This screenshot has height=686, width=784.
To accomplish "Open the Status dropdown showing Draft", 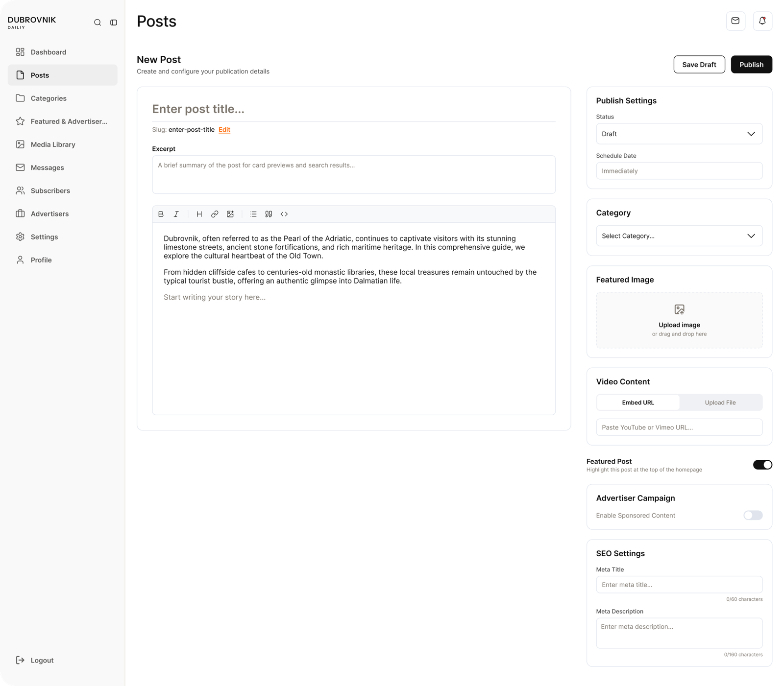I will tap(679, 134).
